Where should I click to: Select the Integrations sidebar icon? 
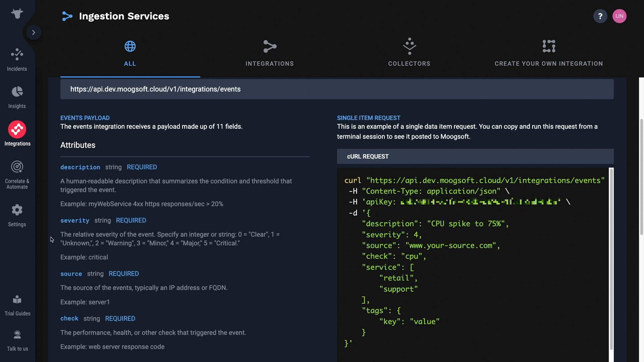click(x=17, y=129)
